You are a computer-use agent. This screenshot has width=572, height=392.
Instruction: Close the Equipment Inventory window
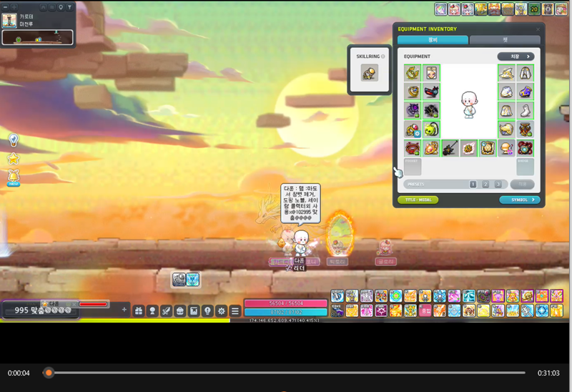(538, 29)
